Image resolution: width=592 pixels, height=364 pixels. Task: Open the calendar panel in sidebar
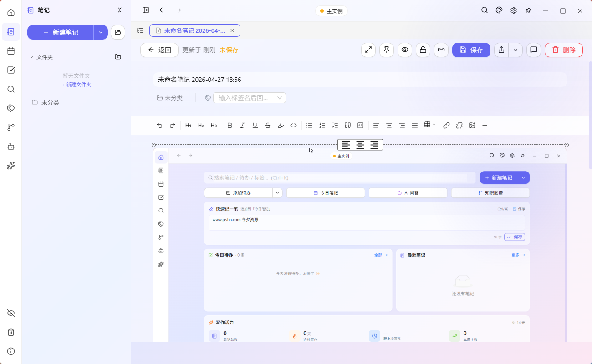tap(10, 51)
